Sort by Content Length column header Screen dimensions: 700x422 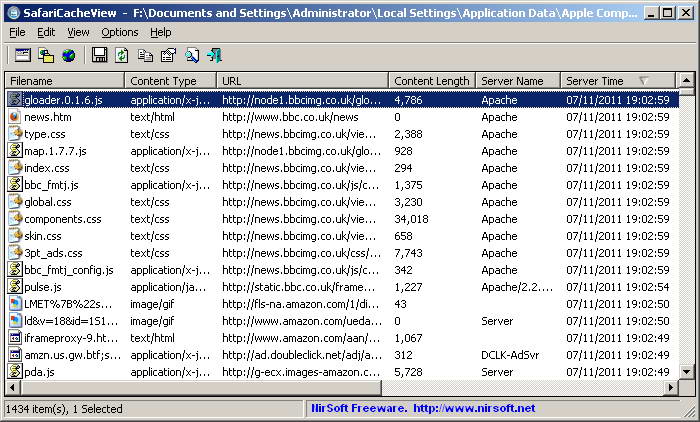[431, 80]
